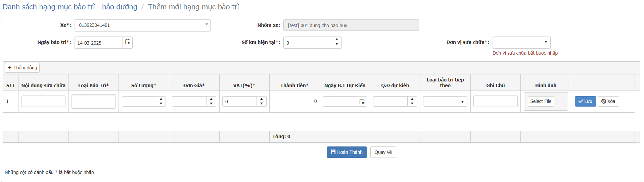
Task: Open calendar for Ngày B.T Dự Kiến
Action: point(362,102)
